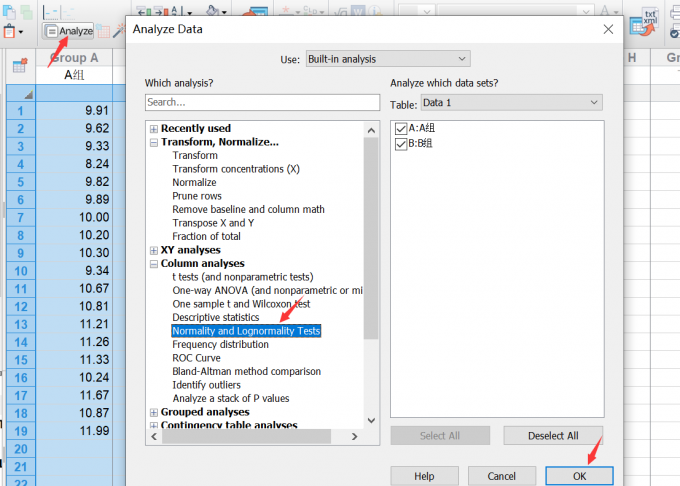Select Descriptive statistics
680x486 pixels.
click(216, 317)
